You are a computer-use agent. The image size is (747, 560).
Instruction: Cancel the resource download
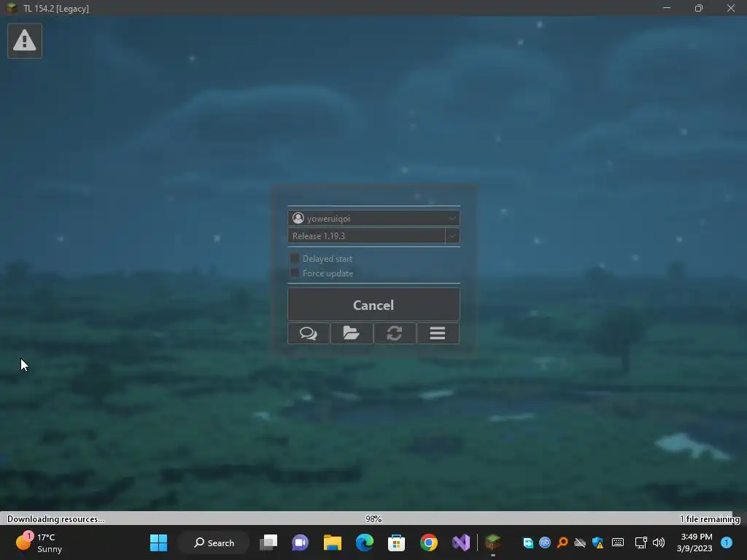tap(373, 305)
